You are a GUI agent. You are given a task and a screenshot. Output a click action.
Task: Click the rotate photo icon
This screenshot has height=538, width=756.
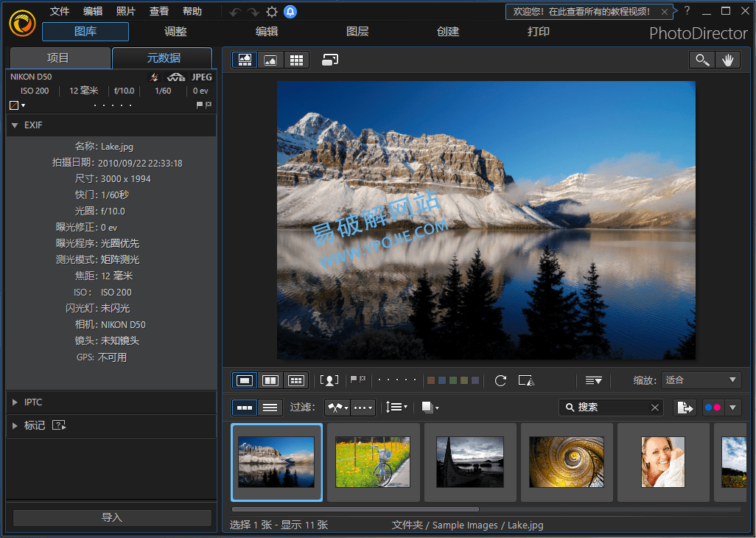click(x=500, y=380)
